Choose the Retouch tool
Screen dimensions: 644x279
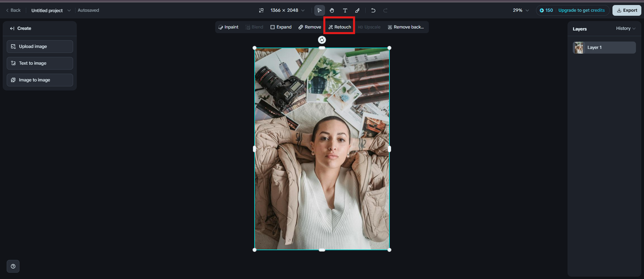(x=340, y=27)
